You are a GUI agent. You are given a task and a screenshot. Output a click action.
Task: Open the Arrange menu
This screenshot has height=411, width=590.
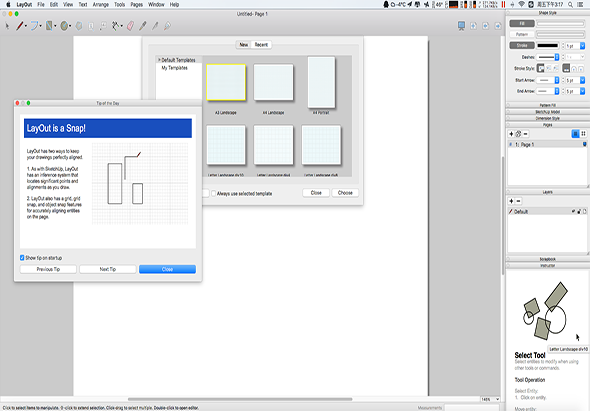click(101, 5)
